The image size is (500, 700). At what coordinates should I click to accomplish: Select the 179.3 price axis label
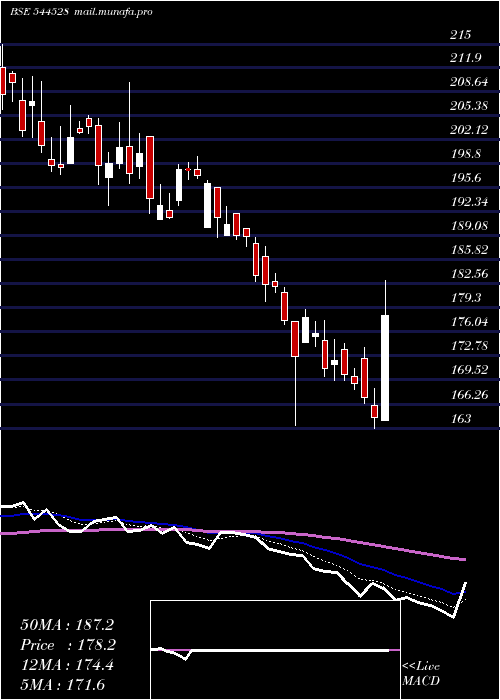[x=466, y=297]
